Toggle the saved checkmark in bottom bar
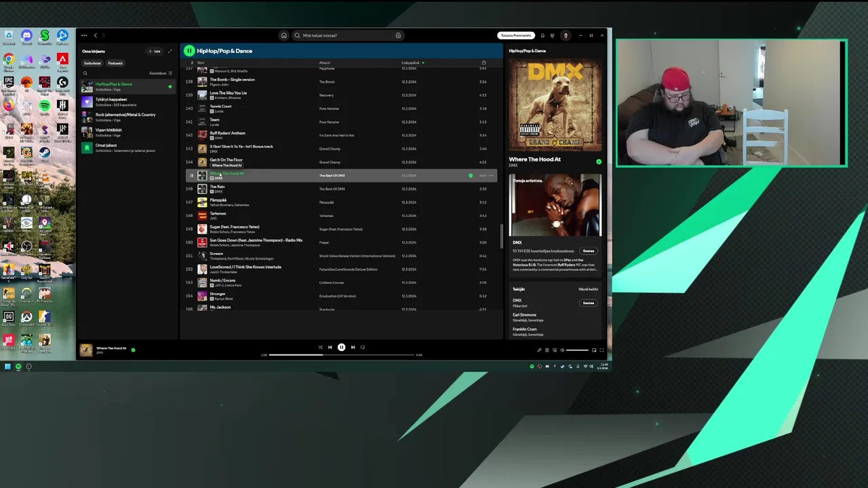 [133, 350]
